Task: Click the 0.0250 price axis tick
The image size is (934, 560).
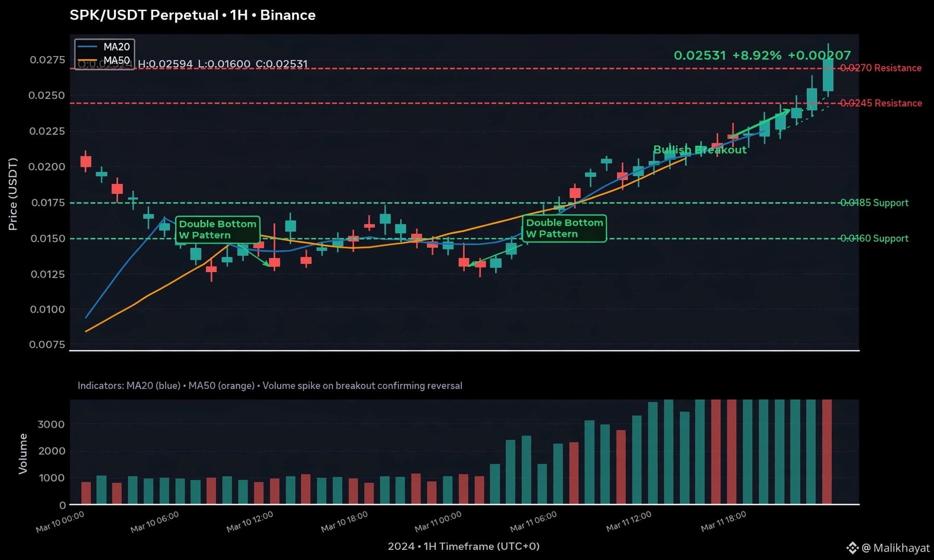Action: coord(47,95)
